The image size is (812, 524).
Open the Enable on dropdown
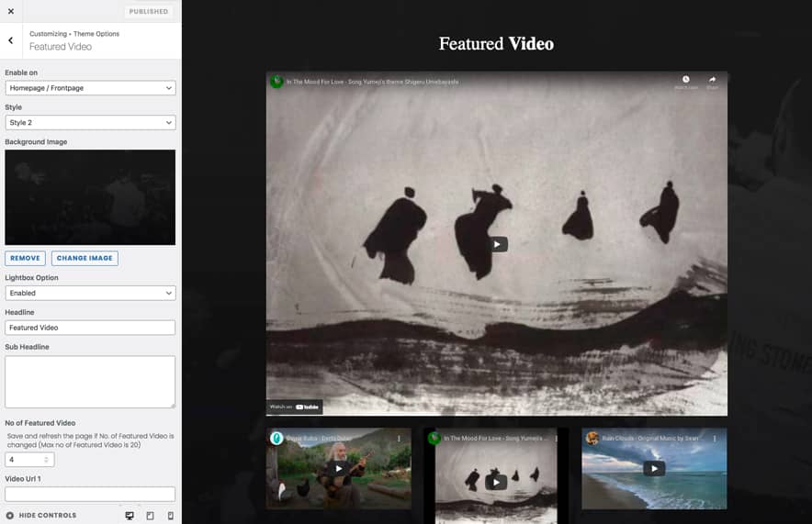90,88
